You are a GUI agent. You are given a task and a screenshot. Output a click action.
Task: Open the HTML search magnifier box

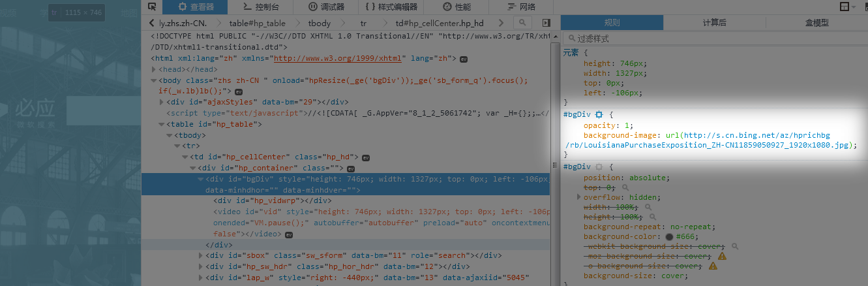click(524, 24)
